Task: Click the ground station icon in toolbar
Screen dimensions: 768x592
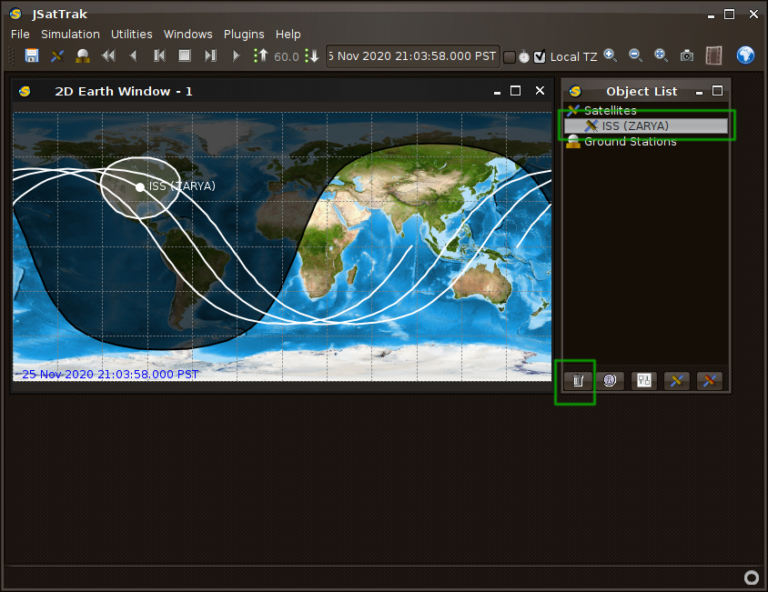Action: (82, 56)
